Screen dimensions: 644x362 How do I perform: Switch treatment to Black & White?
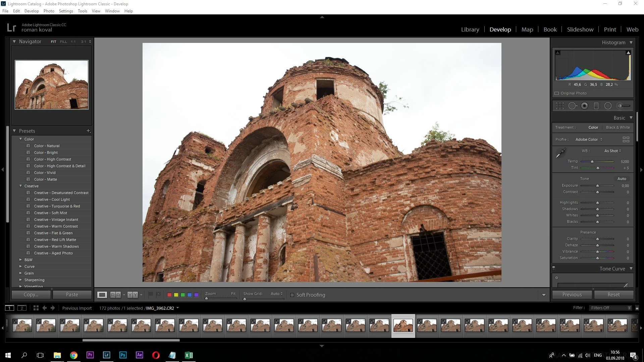(618, 127)
